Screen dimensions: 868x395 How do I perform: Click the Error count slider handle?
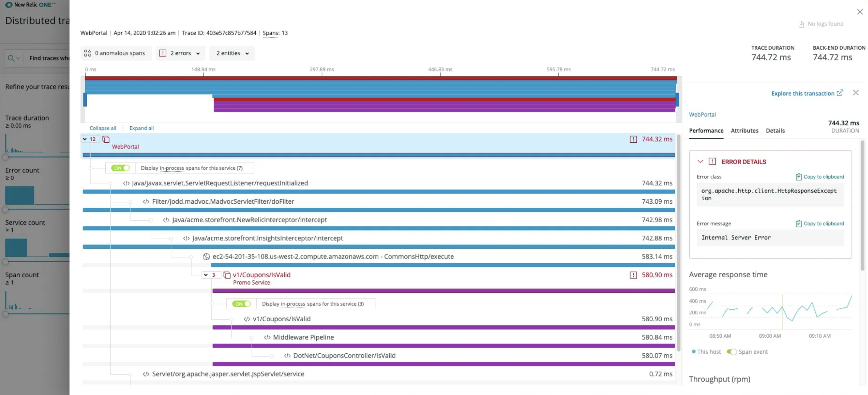point(5,209)
